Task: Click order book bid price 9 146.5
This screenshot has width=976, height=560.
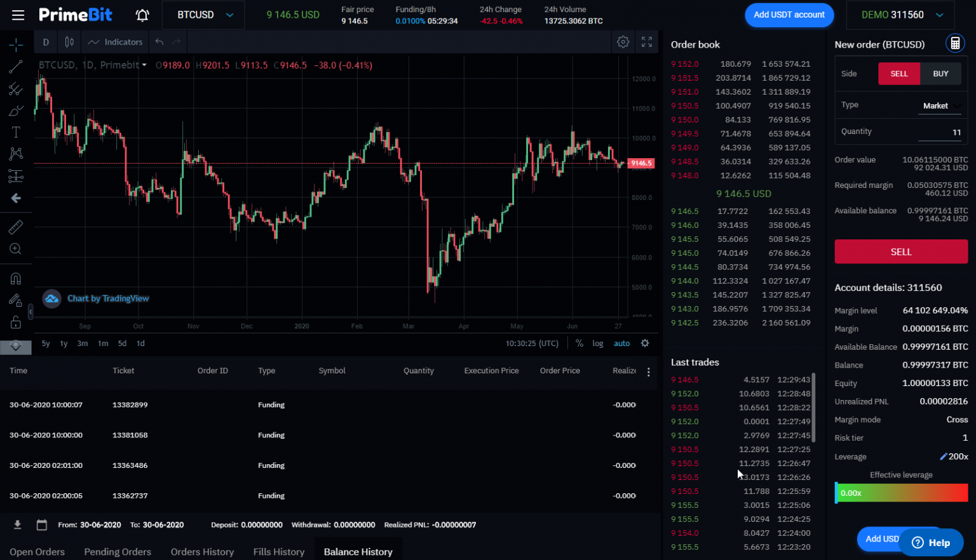Action: click(x=685, y=211)
